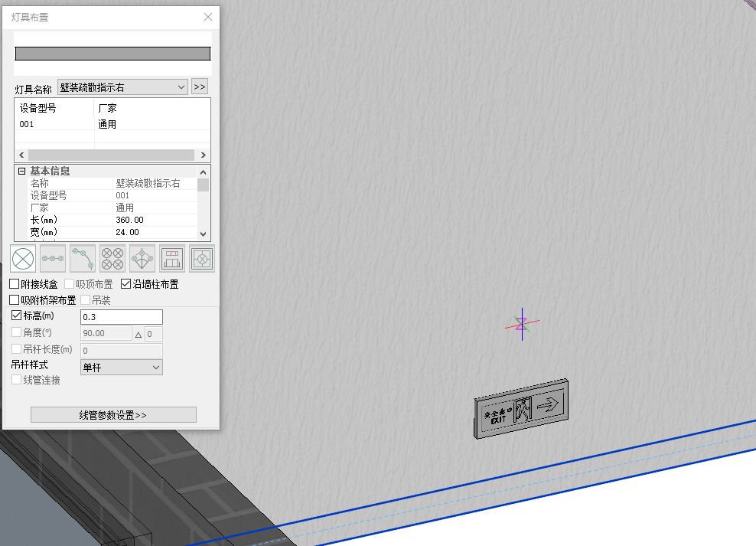
Task: Collapse the 基本信息 property group
Action: (x=22, y=172)
